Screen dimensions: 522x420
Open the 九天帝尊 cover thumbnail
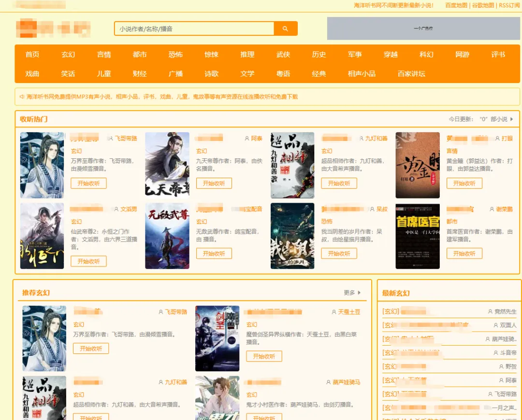pos(167,165)
